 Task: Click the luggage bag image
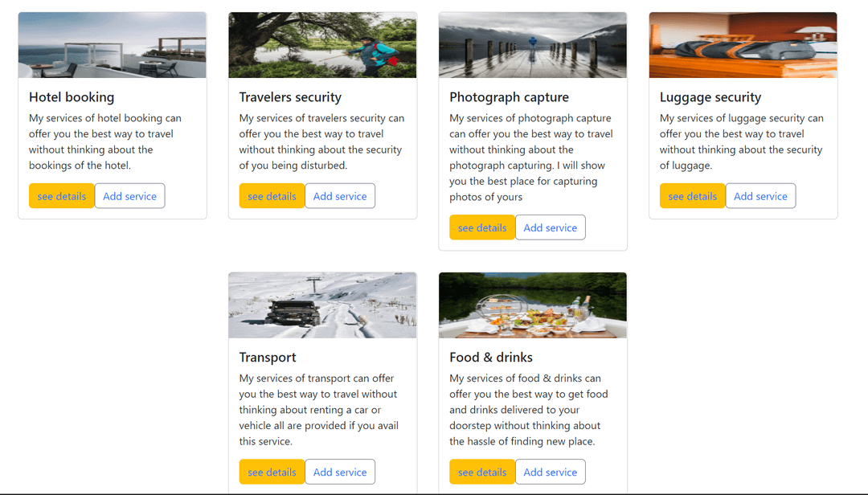(x=743, y=45)
